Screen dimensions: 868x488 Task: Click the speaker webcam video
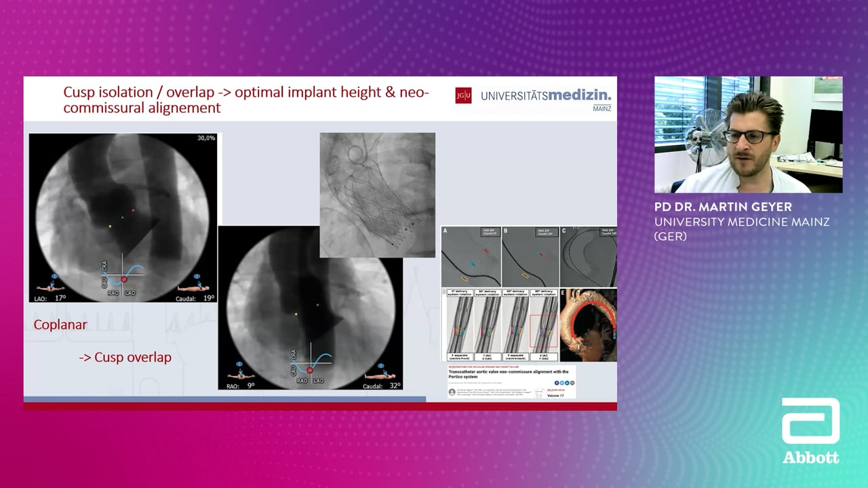tap(748, 134)
